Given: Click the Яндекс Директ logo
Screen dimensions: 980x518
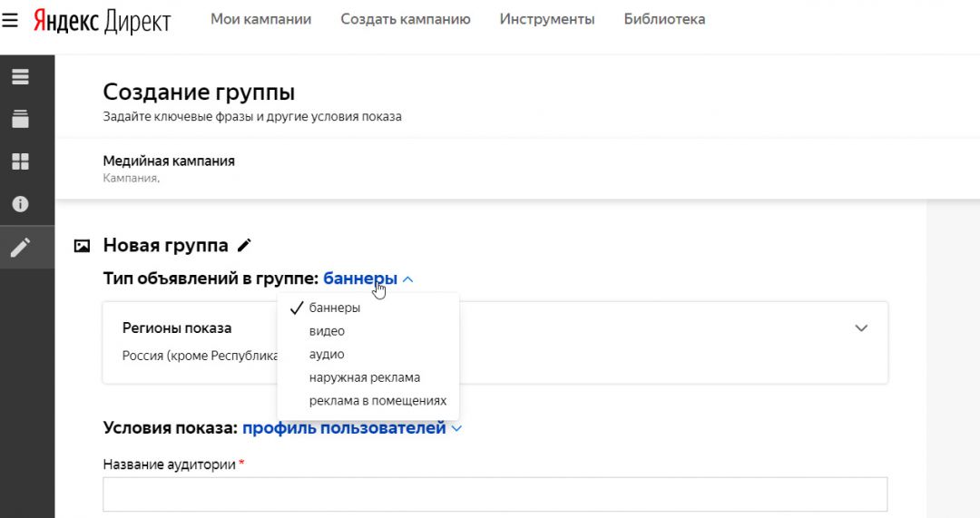Looking at the screenshot, I should click(x=102, y=21).
